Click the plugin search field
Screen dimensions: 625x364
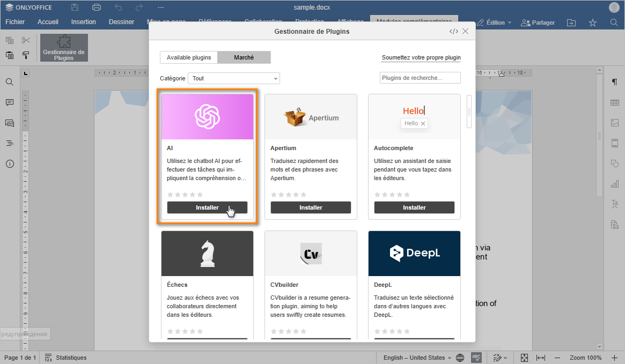[x=420, y=78]
